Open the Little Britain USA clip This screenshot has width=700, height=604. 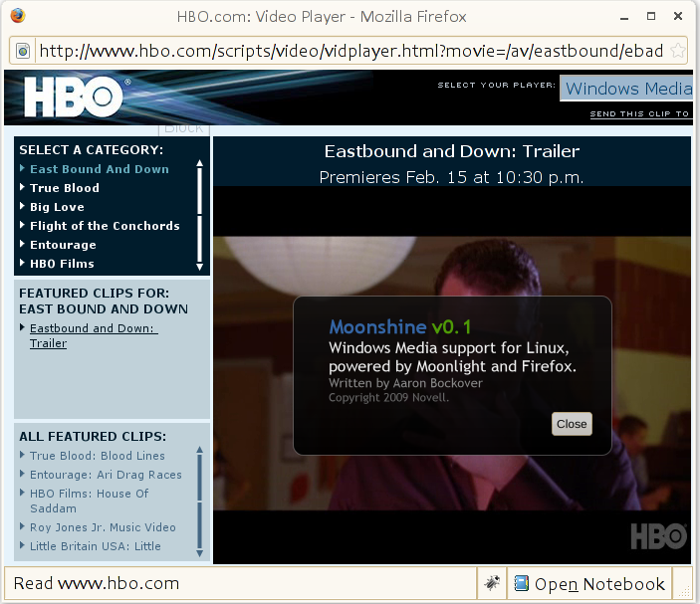[95, 546]
